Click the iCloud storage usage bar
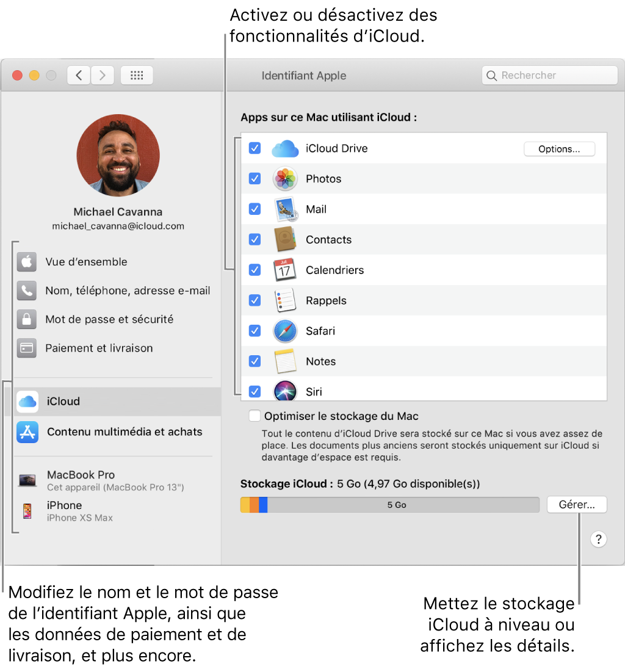The image size is (625, 672). (389, 504)
